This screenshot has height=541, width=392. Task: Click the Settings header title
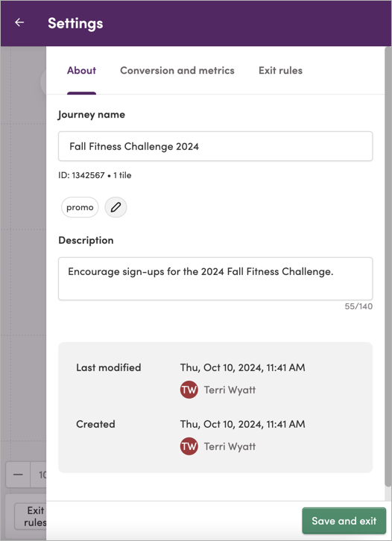point(75,23)
